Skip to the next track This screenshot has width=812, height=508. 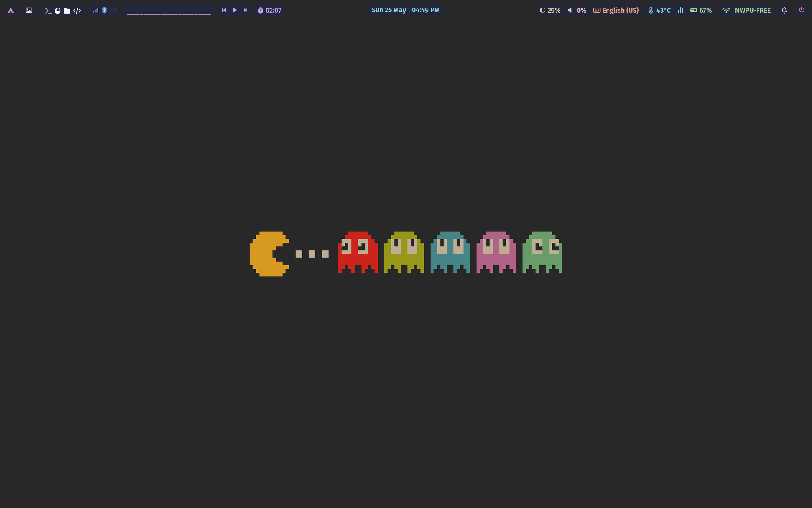coord(245,10)
